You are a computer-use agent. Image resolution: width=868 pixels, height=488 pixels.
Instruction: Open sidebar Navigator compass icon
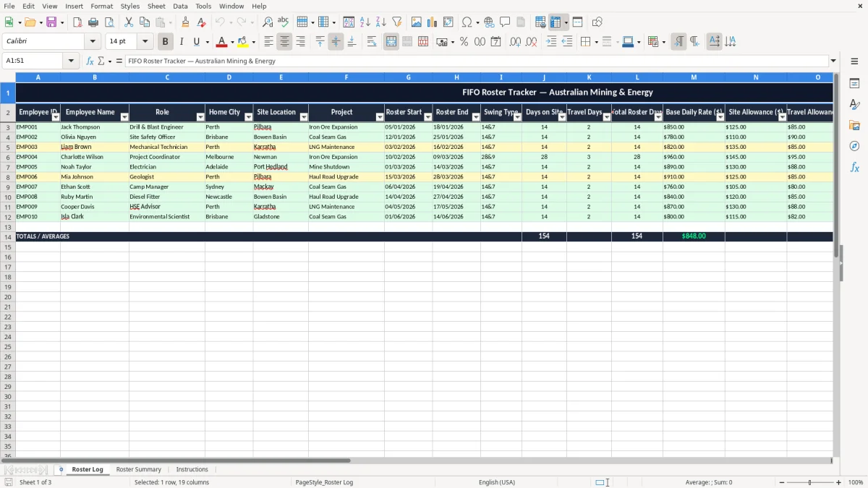854,146
